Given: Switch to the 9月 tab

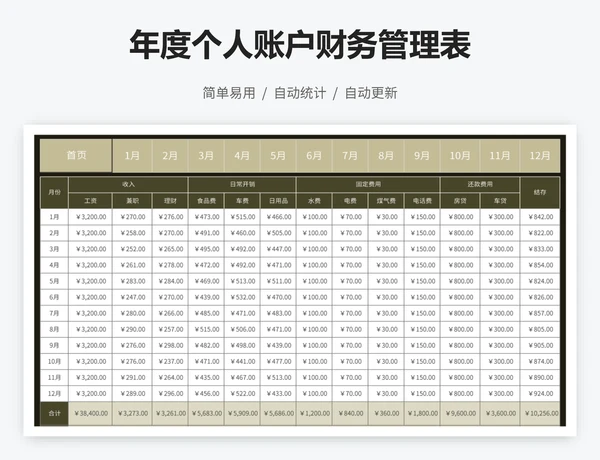Looking at the screenshot, I should coord(422,155).
